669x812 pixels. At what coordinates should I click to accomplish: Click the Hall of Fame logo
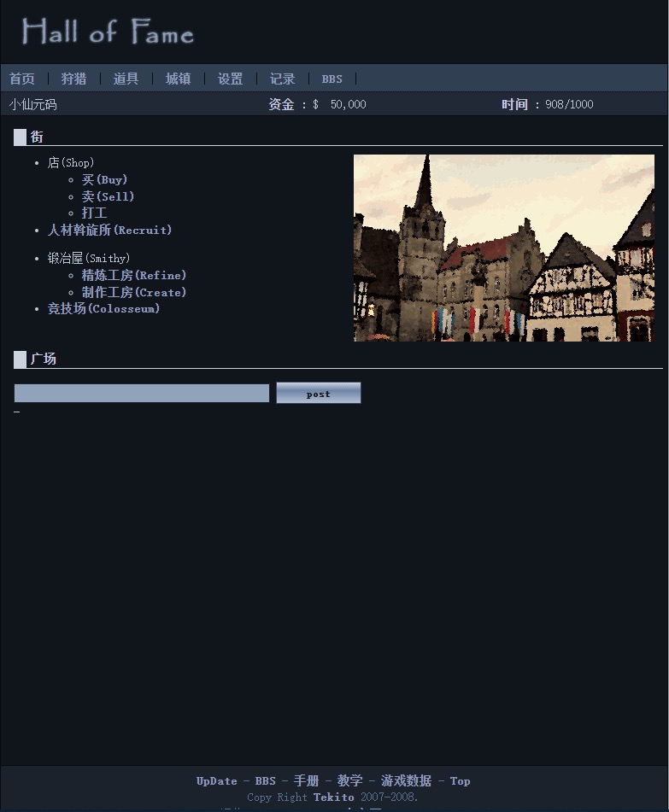[x=108, y=32]
